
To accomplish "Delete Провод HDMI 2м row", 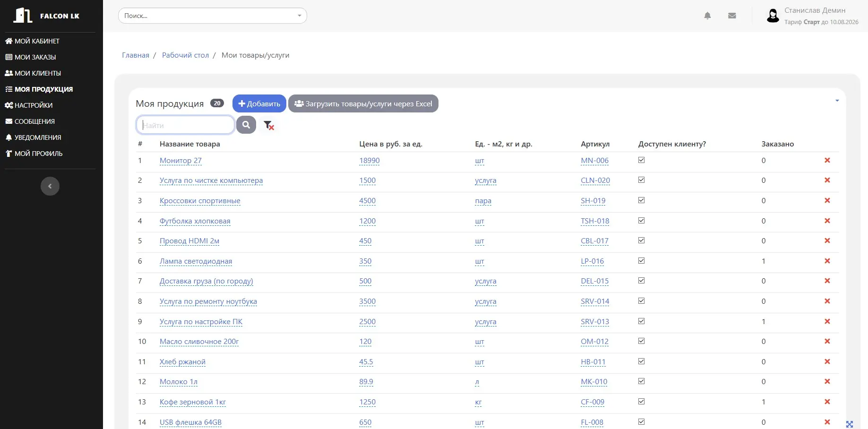I will pos(827,240).
